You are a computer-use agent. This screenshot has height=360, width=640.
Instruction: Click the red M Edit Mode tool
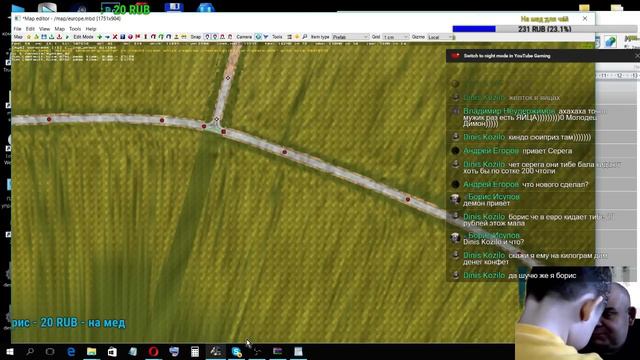(x=138, y=37)
